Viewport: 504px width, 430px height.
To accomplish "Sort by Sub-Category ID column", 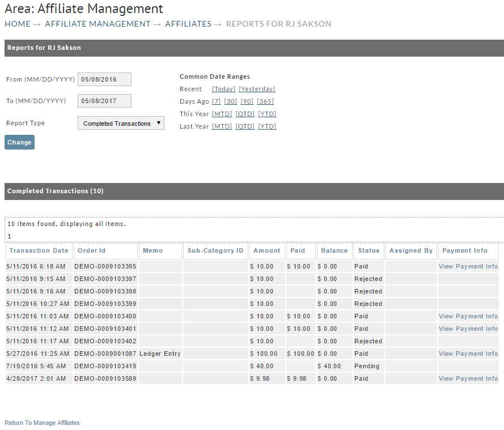I will pos(215,250).
